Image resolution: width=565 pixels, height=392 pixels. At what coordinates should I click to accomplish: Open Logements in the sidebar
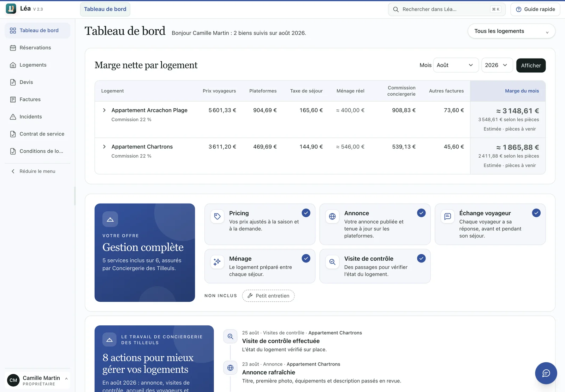(37, 65)
